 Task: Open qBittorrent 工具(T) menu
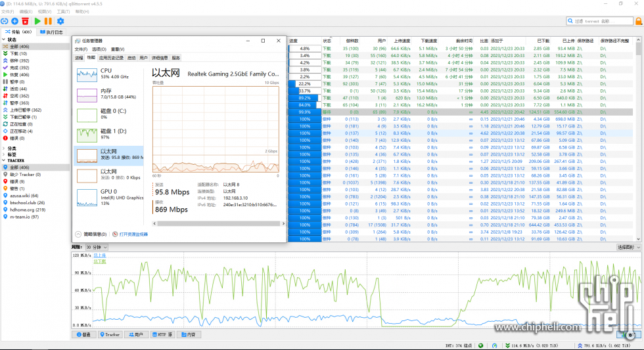(63, 12)
